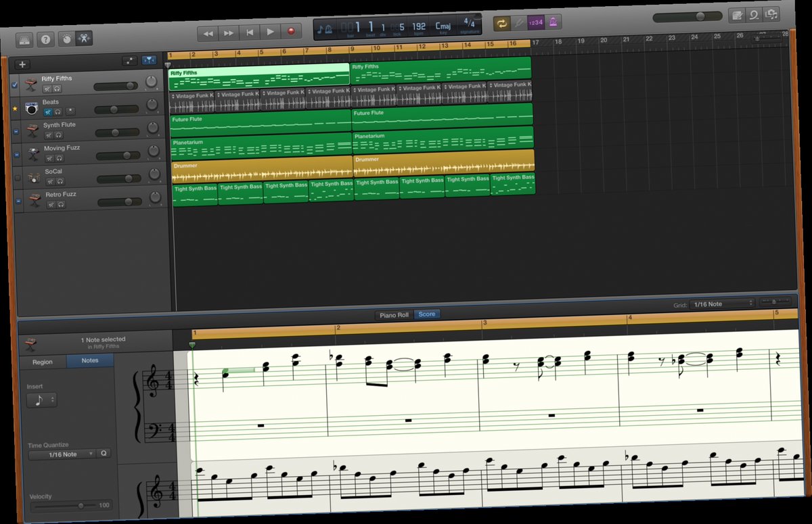Open the Insert note value popup

[x=42, y=400]
